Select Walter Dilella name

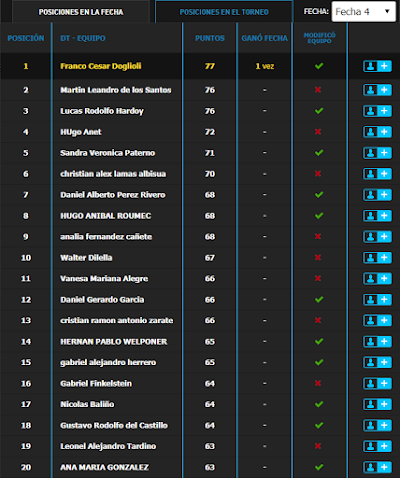coord(86,258)
